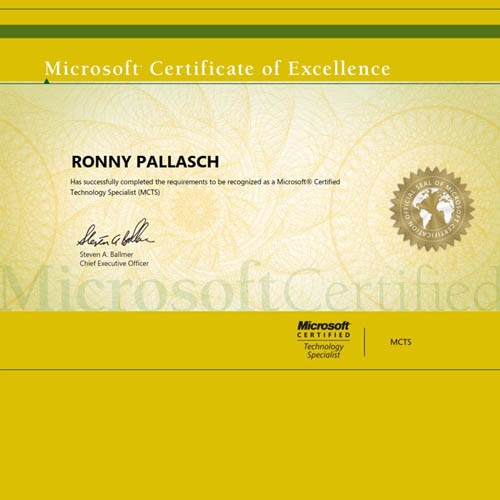
Task: Click the printed name "Steven A. Ballmer"
Action: point(106,254)
